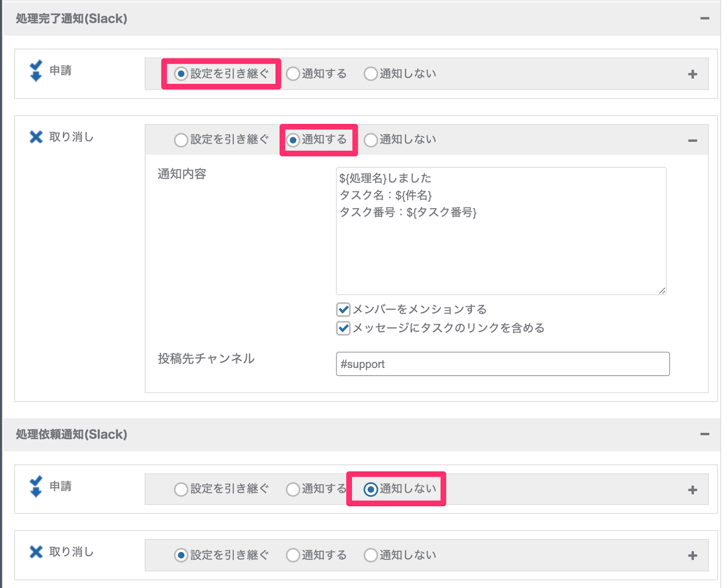Click the 取り消し X icon under 処理完了通知

[36, 137]
